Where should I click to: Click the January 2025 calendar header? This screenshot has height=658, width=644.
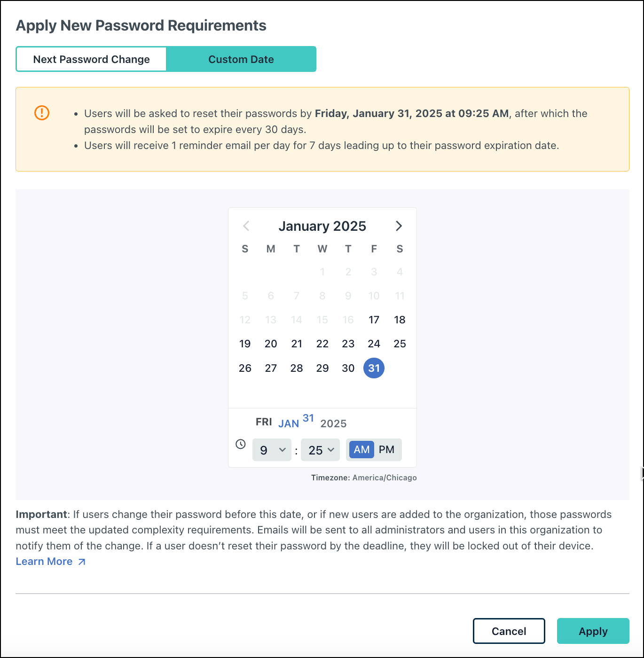(x=322, y=226)
